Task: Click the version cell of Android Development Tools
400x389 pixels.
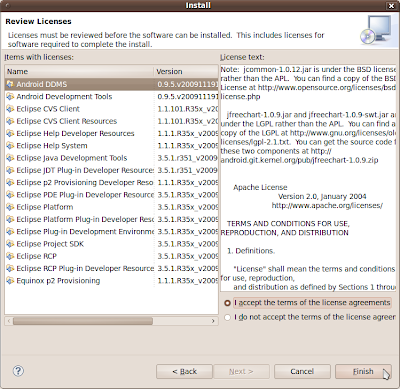Action: point(188,97)
